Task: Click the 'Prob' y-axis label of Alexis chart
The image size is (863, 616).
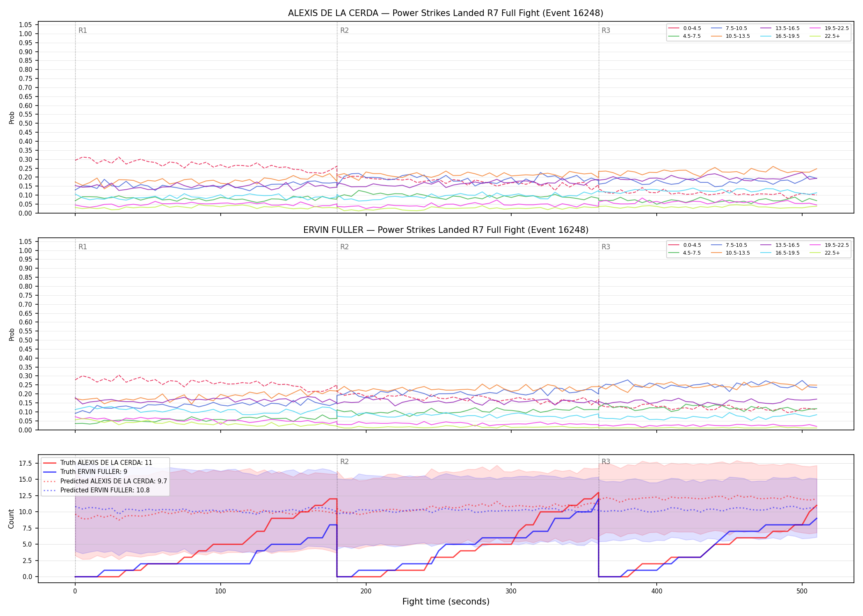Action: click(x=12, y=117)
